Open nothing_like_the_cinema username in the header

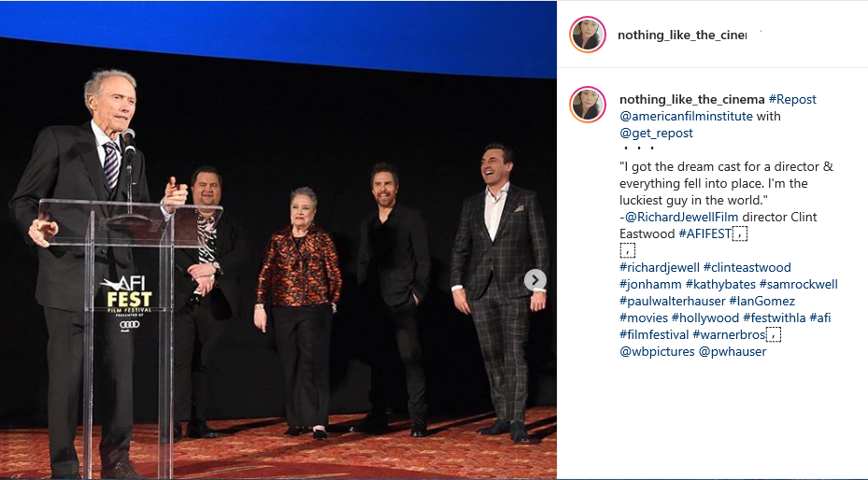click(682, 35)
